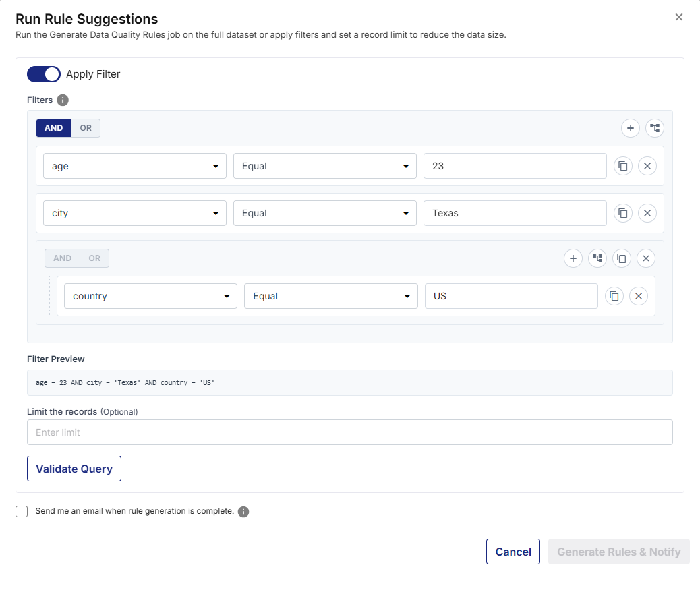Screen dimensions: 700x590
Task: Remove the country filter row
Action: coord(639,296)
